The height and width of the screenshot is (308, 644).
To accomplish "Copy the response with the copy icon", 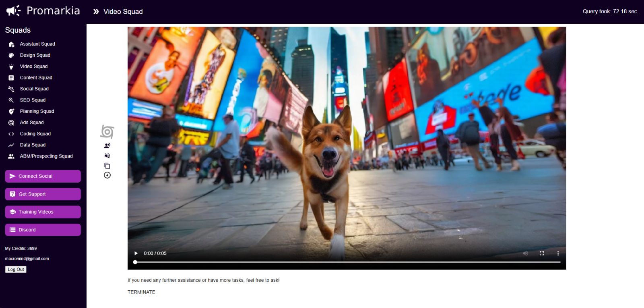I will [107, 166].
